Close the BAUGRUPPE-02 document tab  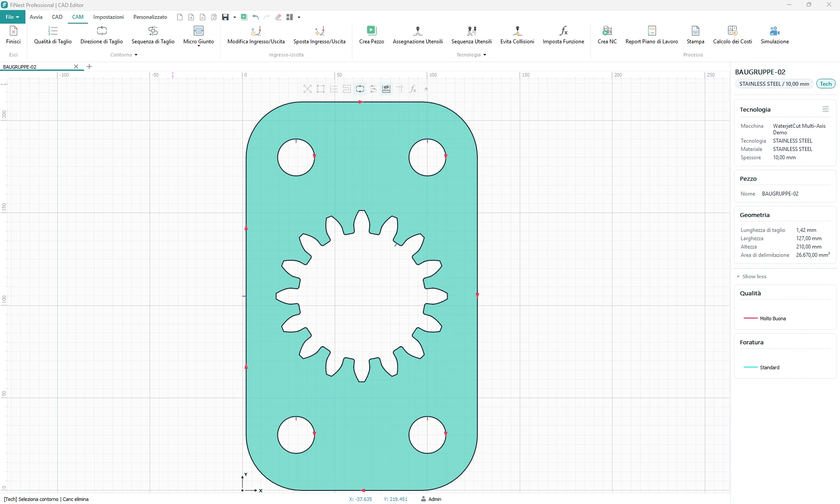click(76, 66)
